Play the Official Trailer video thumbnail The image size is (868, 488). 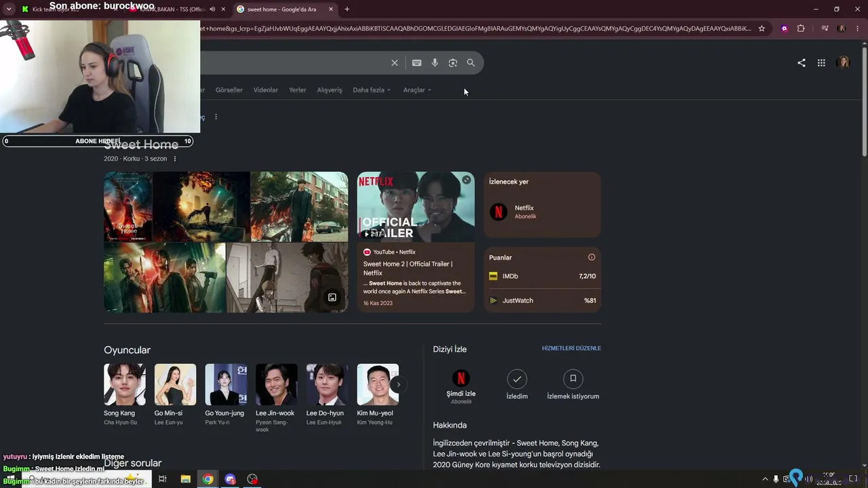point(416,207)
